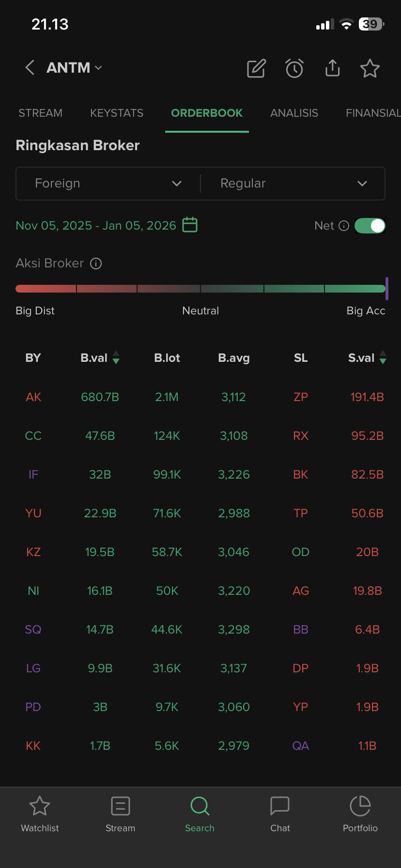
Task: Tap the Nov 05 - Jan 05 date range
Action: [96, 226]
